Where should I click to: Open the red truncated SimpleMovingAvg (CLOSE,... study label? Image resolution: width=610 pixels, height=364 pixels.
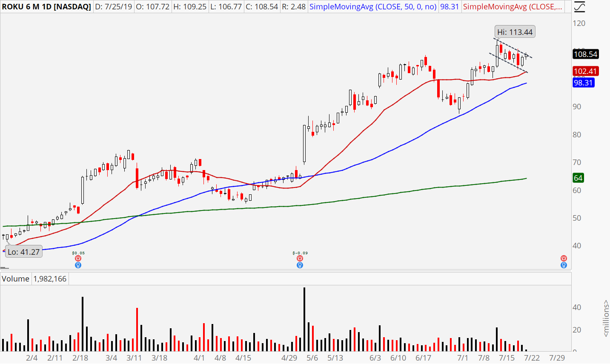coord(513,7)
